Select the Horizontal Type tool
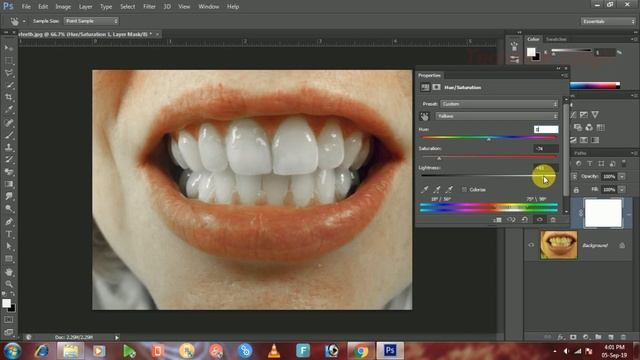 (x=9, y=234)
